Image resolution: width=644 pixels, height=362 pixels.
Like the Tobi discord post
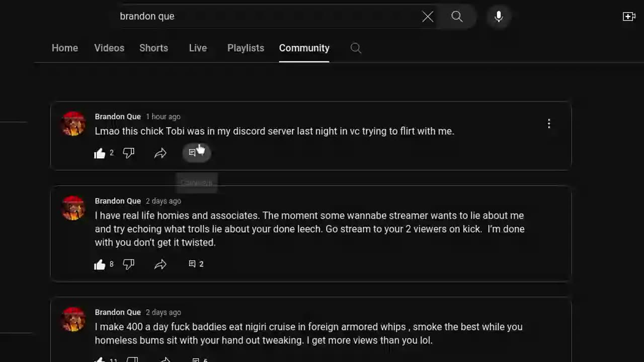[x=100, y=153]
